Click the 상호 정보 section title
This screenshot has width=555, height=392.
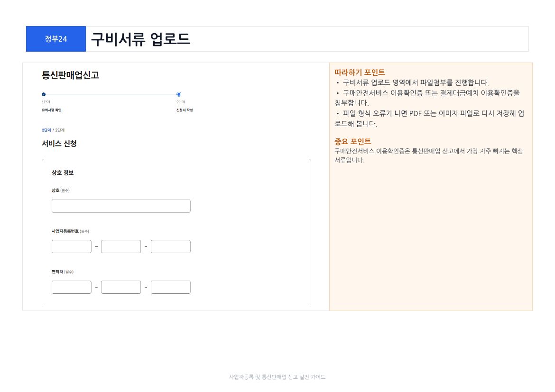pos(63,173)
